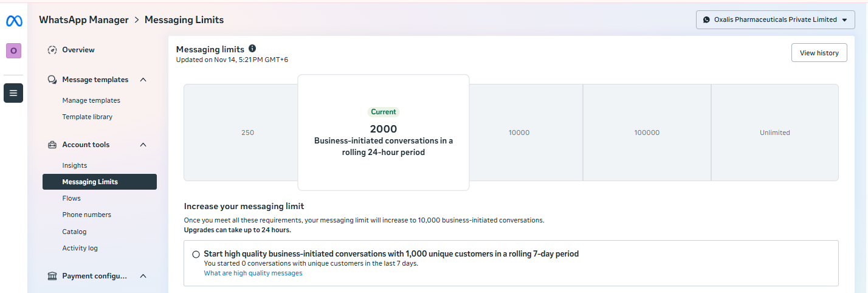Screen dimensions: 868x293
Task: Collapse the Account tools section chevron
Action: point(143,145)
